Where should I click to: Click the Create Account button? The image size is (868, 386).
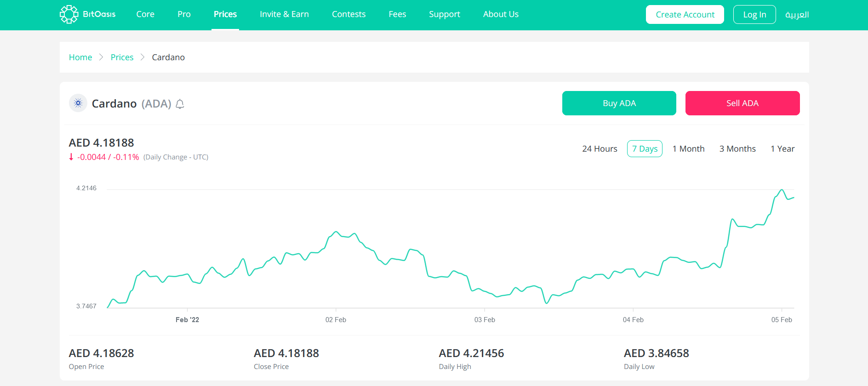(x=685, y=15)
